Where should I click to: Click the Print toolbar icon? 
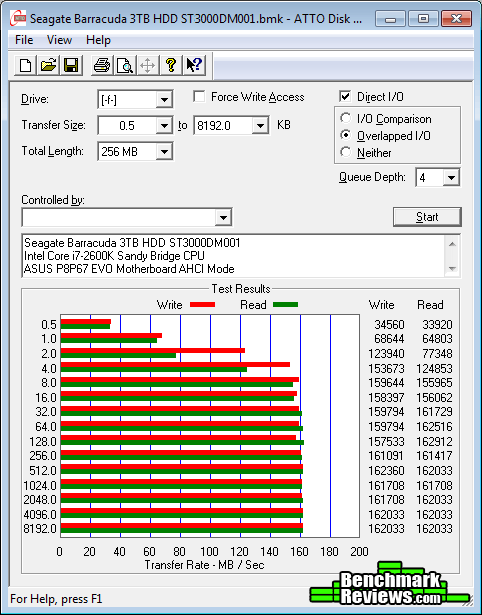click(x=102, y=65)
